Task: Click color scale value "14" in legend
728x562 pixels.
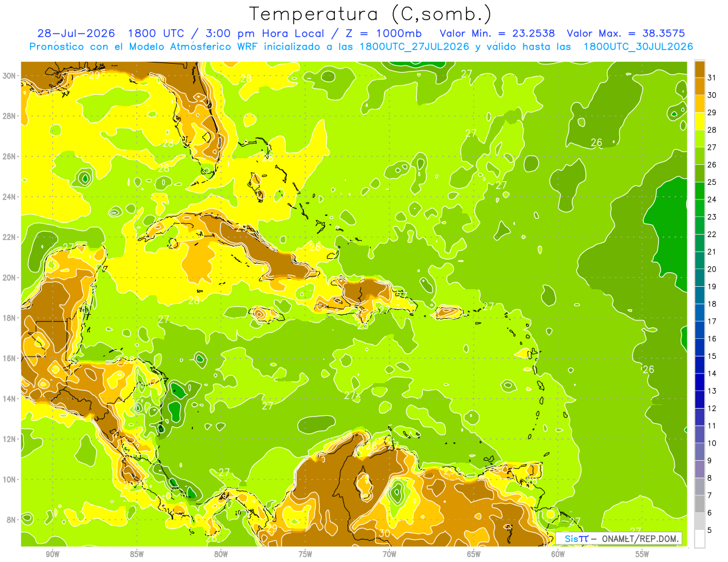Action: click(712, 373)
